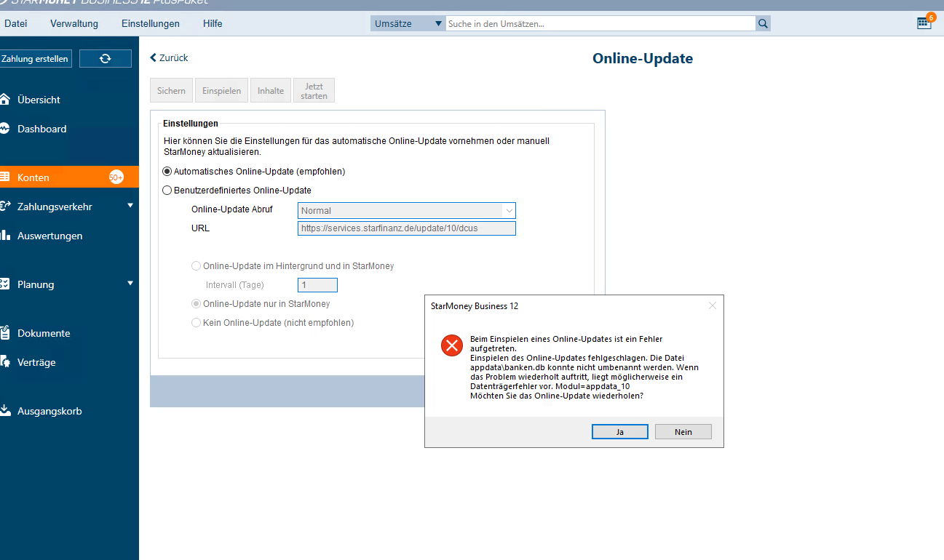This screenshot has width=944, height=560.
Task: Select Benutzerdefiniertes Online-Update radio
Action: coord(167,191)
